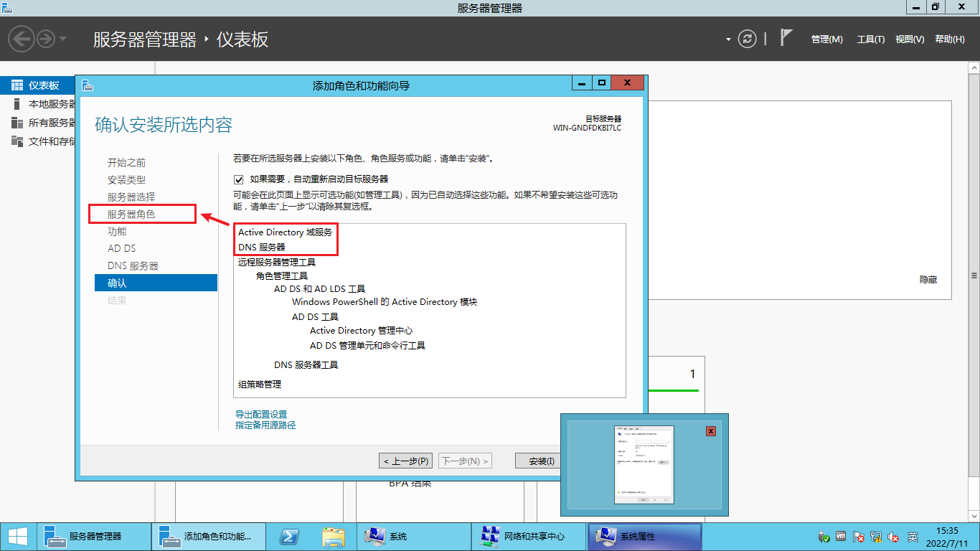Click the 导出配置设置 link
The width and height of the screenshot is (980, 551).
click(261, 413)
